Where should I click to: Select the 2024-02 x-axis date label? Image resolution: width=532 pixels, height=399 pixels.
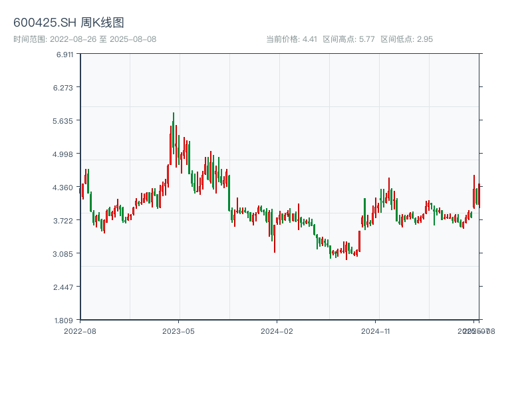[x=277, y=331]
